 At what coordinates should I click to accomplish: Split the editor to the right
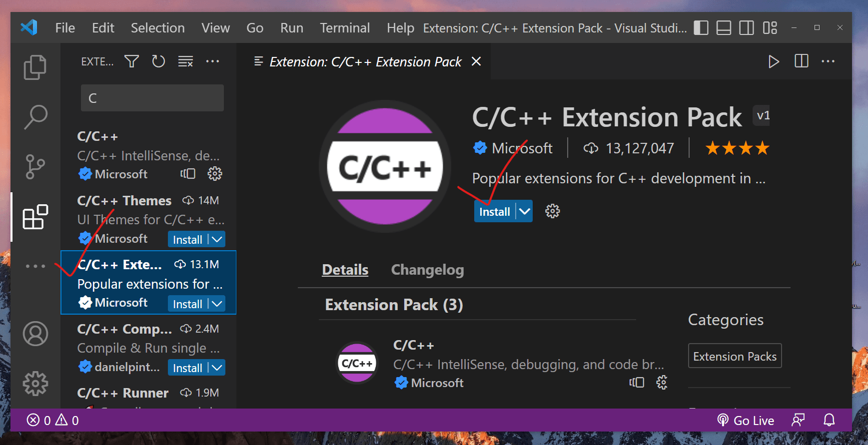pyautogui.click(x=801, y=61)
